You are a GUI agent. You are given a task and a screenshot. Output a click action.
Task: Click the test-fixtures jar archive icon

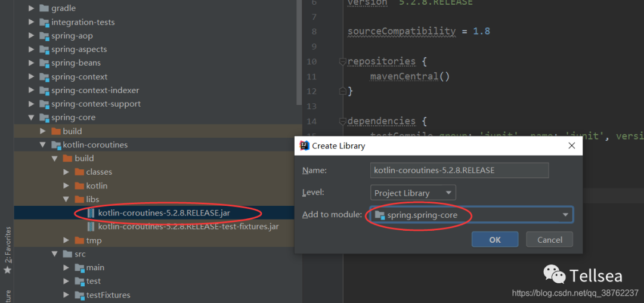click(x=91, y=227)
